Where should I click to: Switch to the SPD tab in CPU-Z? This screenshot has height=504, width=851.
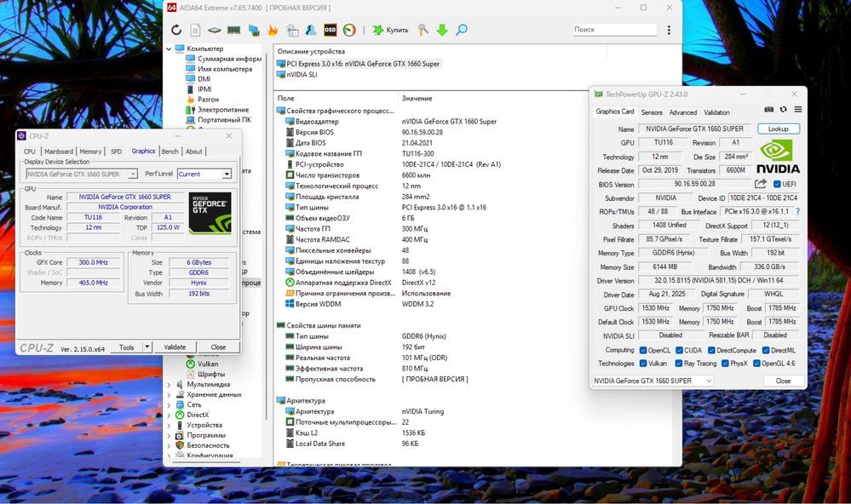click(116, 152)
